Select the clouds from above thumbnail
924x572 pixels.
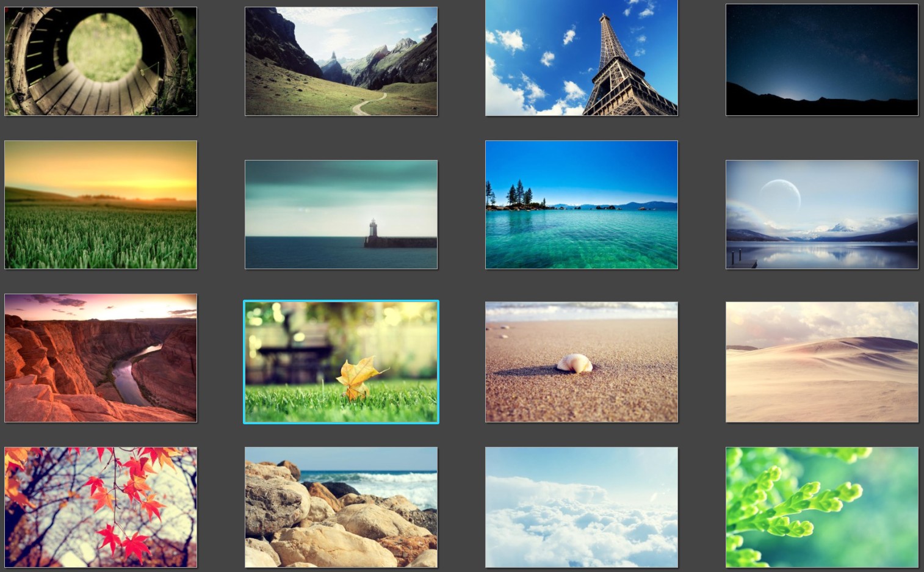[582, 507]
